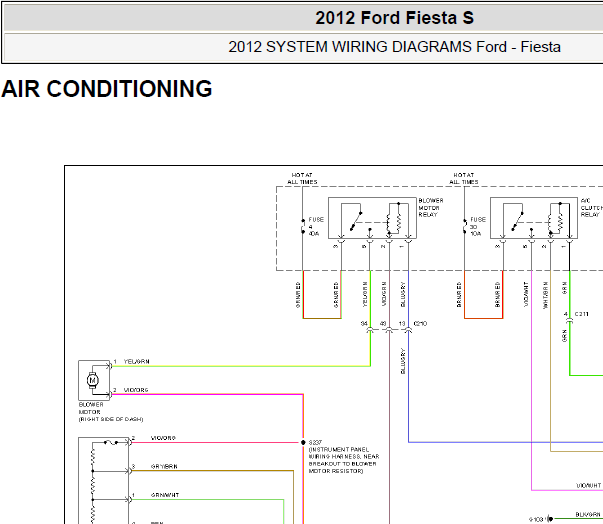Click the 10A fuse symbol near Fuse 30
603x524 pixels.
[465, 226]
